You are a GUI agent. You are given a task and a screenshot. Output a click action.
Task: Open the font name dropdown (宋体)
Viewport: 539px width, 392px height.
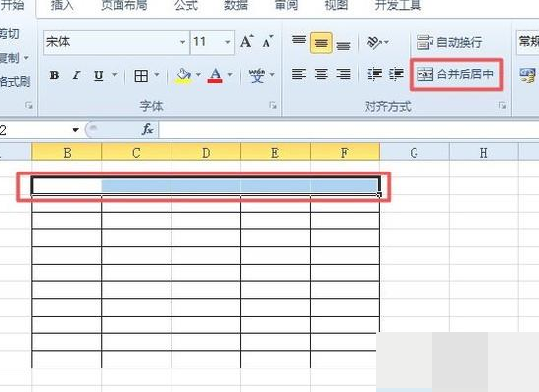pyautogui.click(x=183, y=42)
